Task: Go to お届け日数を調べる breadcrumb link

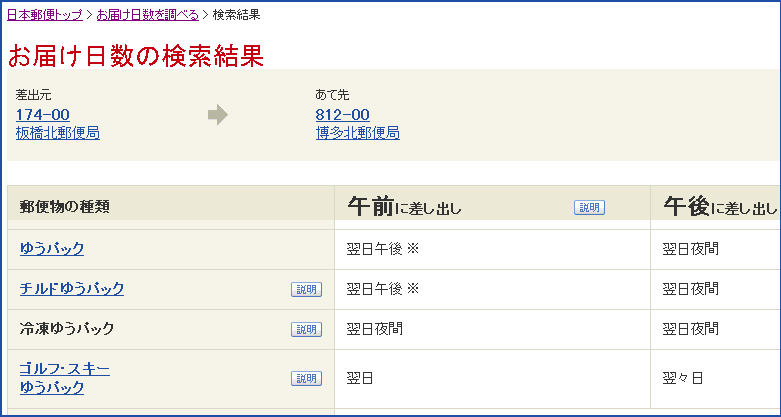Action: [147, 15]
